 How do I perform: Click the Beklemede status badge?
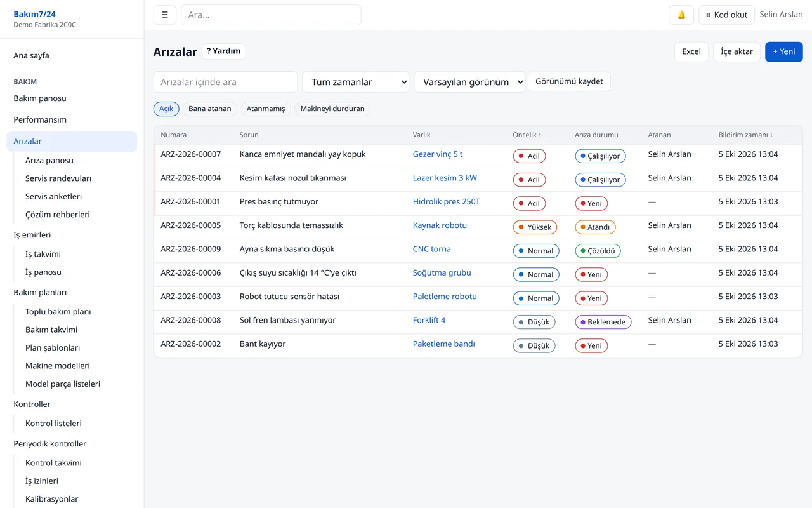click(x=603, y=322)
